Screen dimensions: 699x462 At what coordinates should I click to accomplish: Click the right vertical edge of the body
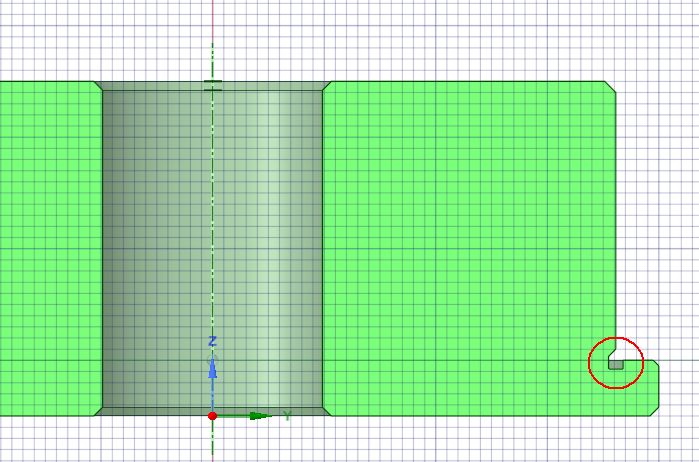coord(616,220)
